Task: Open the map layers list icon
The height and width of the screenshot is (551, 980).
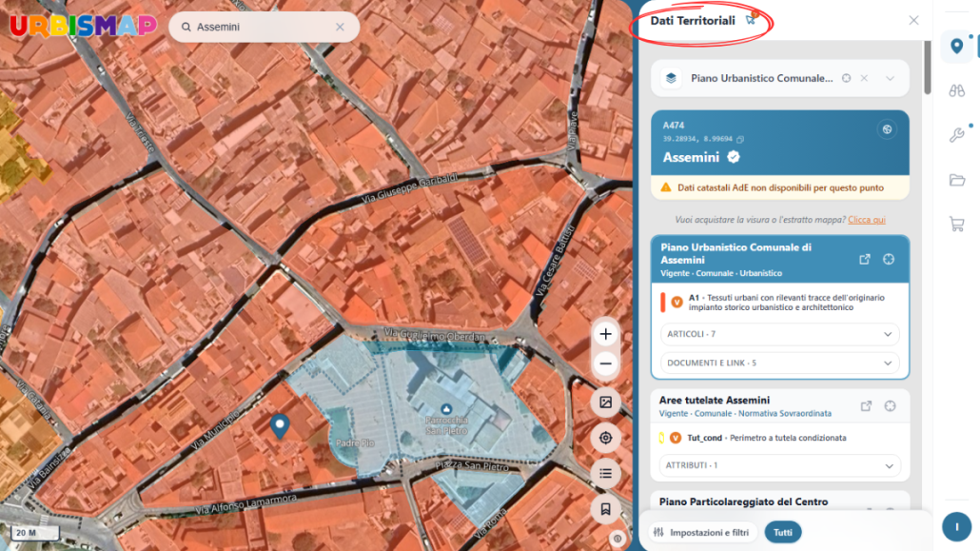Action: [x=605, y=474]
